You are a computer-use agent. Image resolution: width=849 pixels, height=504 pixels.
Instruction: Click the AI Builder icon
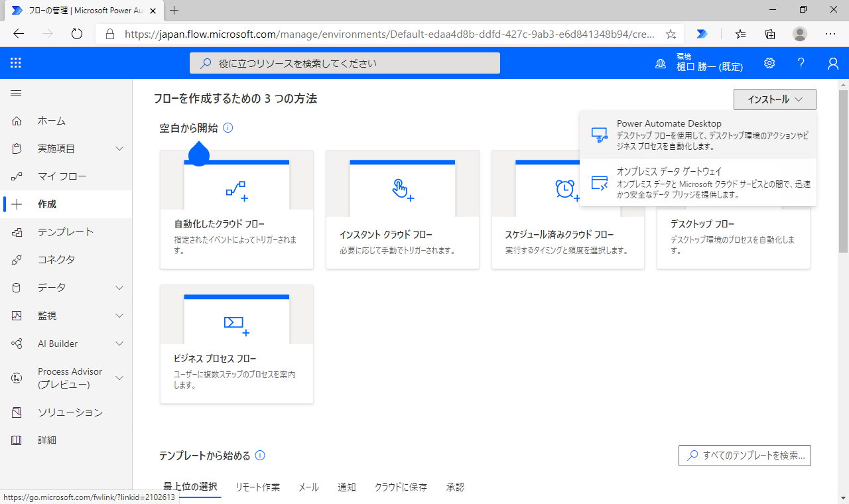[17, 344]
